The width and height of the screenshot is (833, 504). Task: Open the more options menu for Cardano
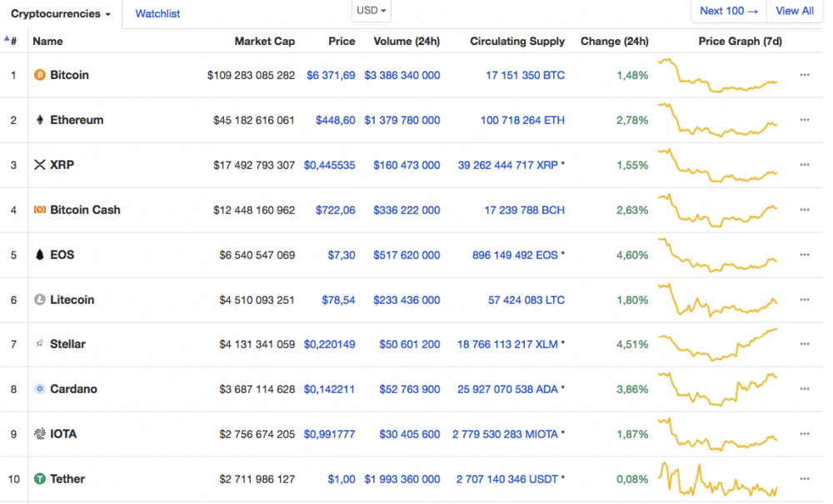805,389
